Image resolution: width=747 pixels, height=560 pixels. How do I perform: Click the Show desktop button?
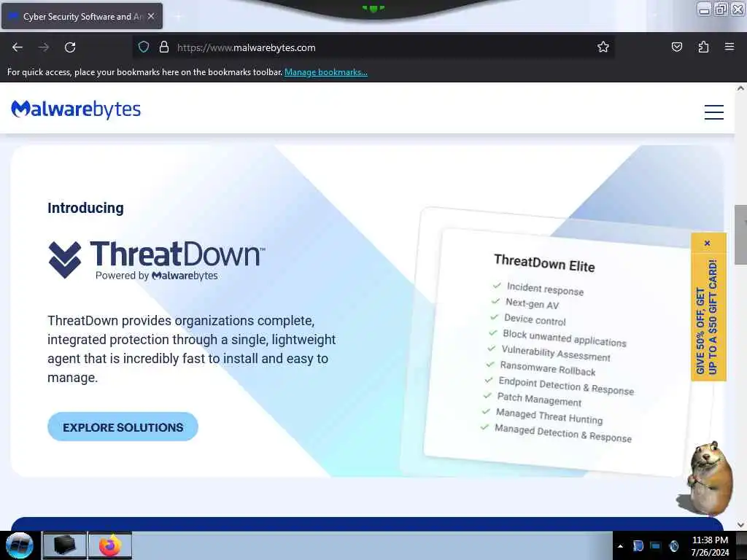(x=741, y=545)
